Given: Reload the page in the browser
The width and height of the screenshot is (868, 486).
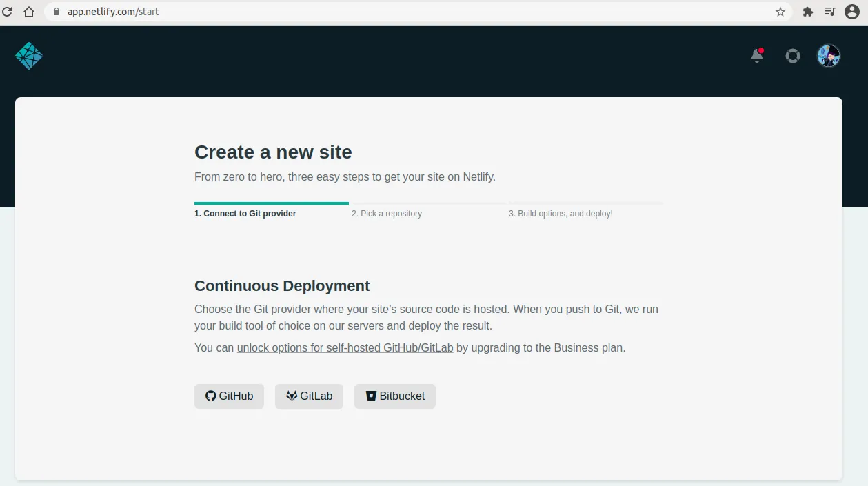Looking at the screenshot, I should click(8, 12).
